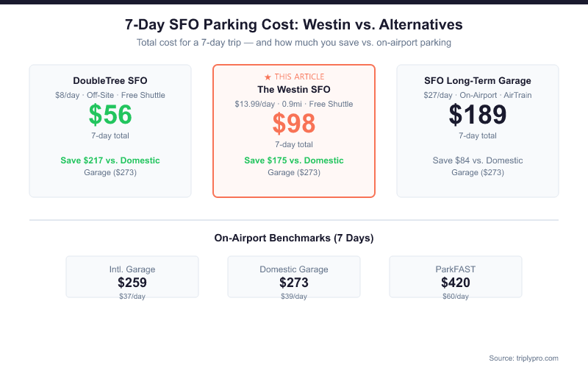Screen dimensions: 588x368
Task: Click the On-Airport Benchmarks (7 Days) heading
Action: click(x=294, y=238)
